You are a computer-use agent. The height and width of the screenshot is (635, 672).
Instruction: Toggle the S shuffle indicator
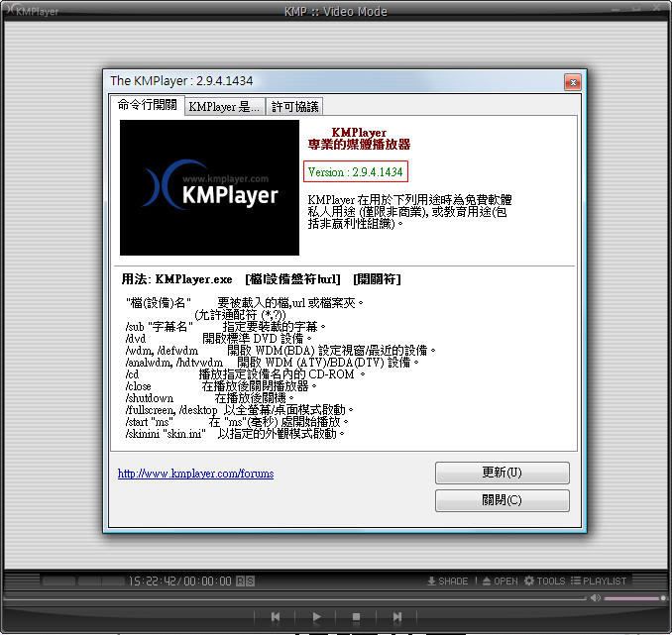tap(251, 582)
